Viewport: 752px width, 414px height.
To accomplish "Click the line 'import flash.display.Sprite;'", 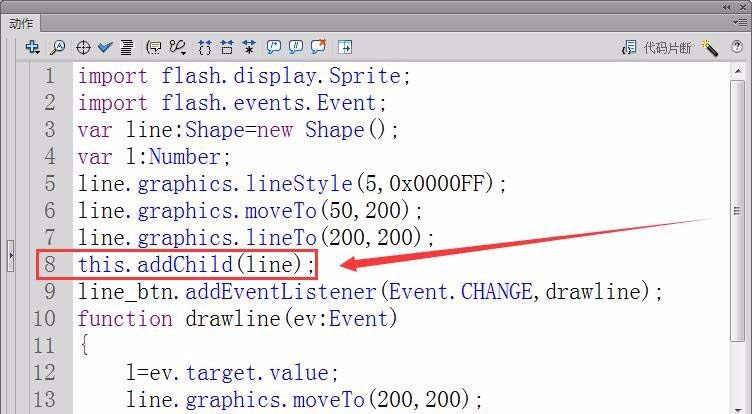I will (244, 76).
